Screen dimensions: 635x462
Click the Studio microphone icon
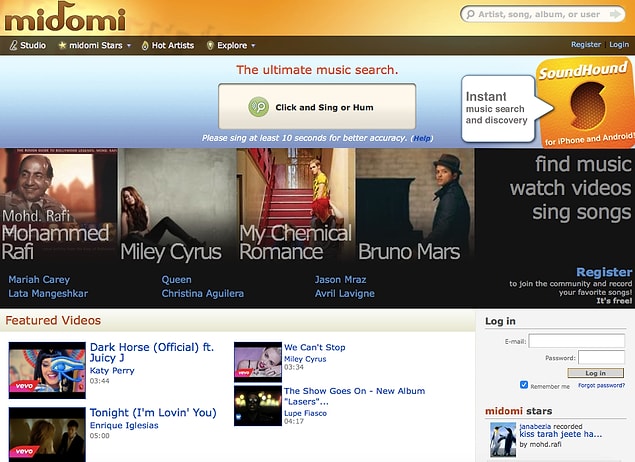tap(13, 45)
